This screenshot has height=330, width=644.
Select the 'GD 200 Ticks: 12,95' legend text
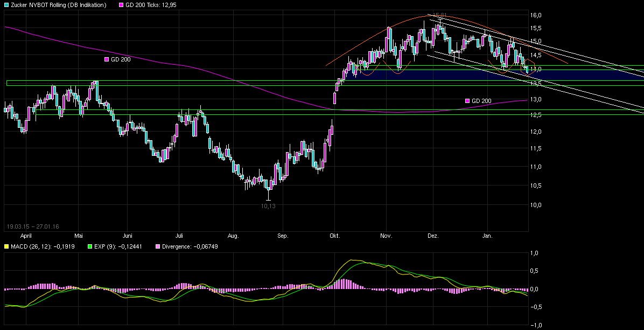tap(151, 5)
